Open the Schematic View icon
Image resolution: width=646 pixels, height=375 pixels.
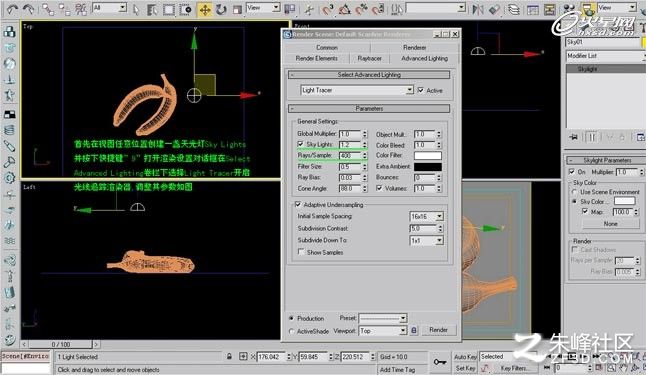(549, 9)
